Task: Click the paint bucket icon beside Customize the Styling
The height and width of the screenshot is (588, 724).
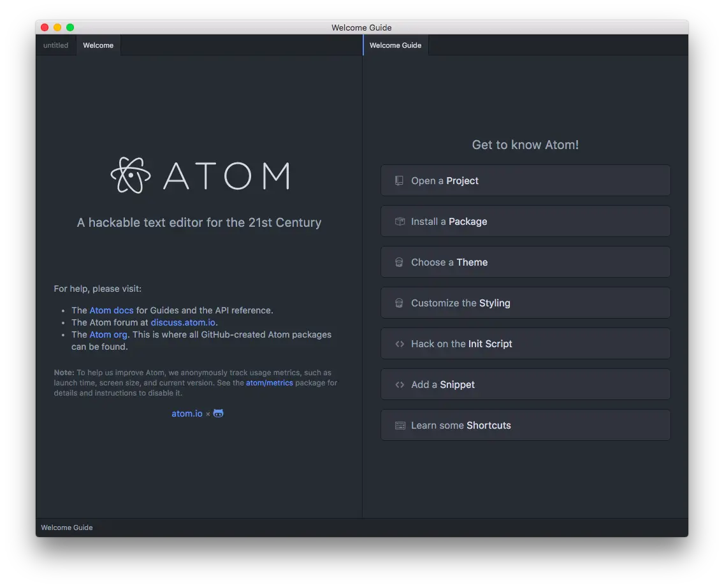Action: pos(400,303)
